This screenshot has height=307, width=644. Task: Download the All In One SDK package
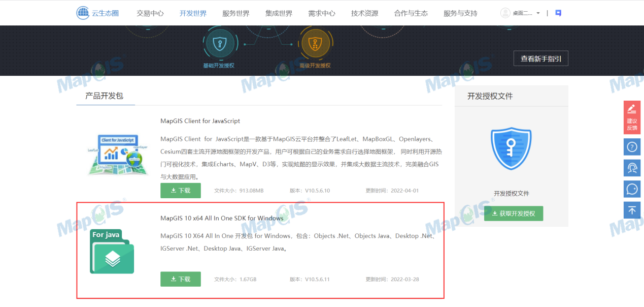pyautogui.click(x=181, y=279)
